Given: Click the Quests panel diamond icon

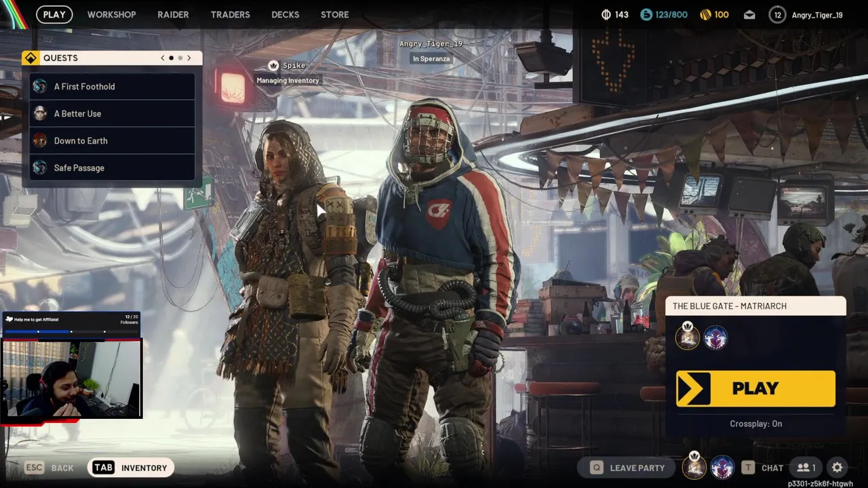Looking at the screenshot, I should coord(31,58).
